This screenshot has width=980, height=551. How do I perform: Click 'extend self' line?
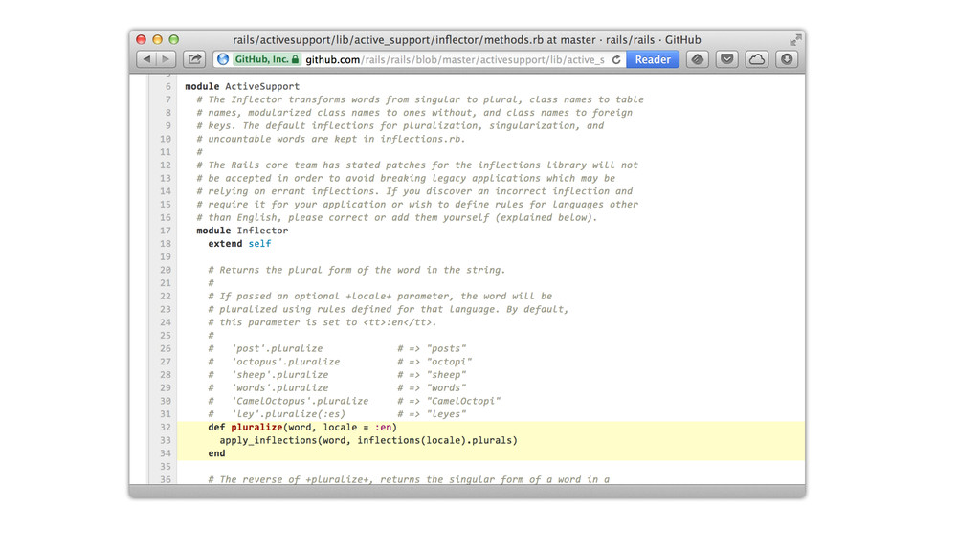239,244
